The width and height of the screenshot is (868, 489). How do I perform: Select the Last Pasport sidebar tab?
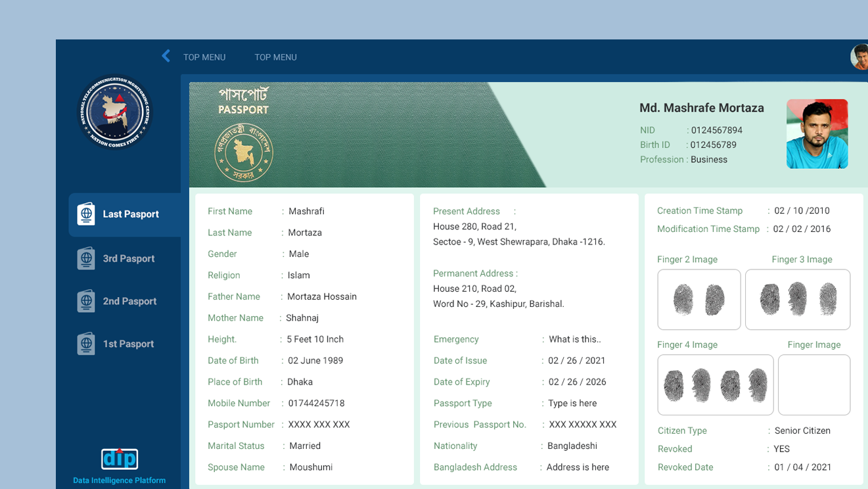tap(124, 214)
